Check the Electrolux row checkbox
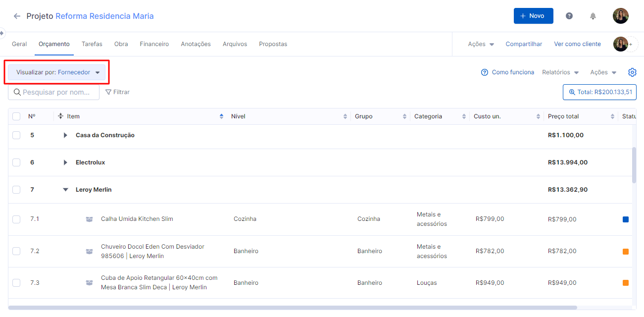The image size is (644, 317). (x=16, y=162)
